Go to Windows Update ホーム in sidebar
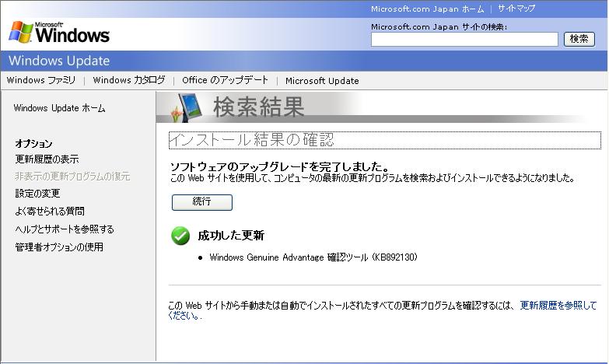609x364 pixels. point(59,108)
